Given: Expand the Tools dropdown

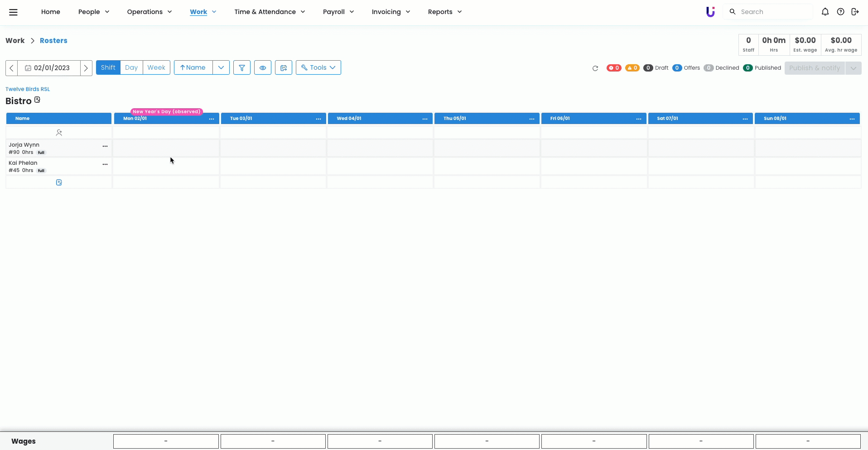Looking at the screenshot, I should tap(318, 67).
